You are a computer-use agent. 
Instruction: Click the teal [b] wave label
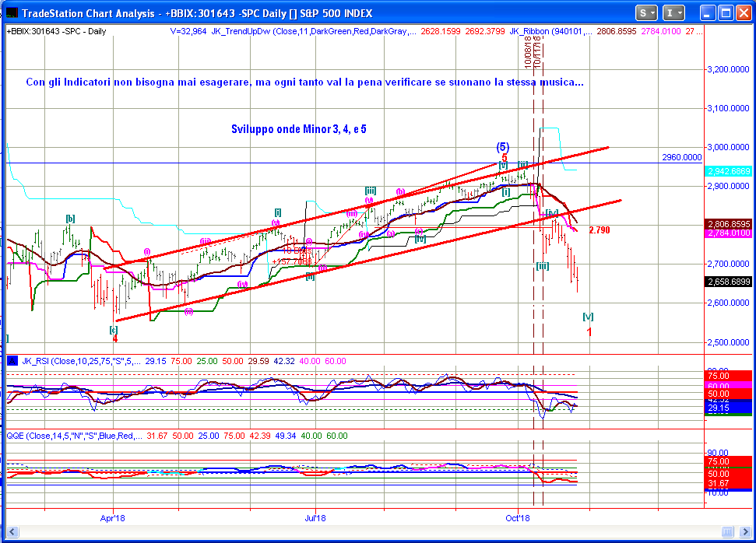(x=70, y=219)
